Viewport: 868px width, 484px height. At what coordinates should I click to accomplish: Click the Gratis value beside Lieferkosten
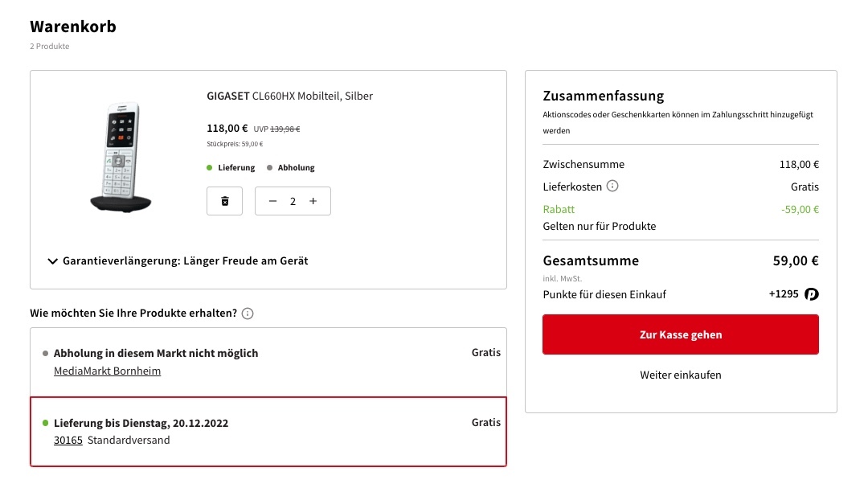click(x=805, y=187)
